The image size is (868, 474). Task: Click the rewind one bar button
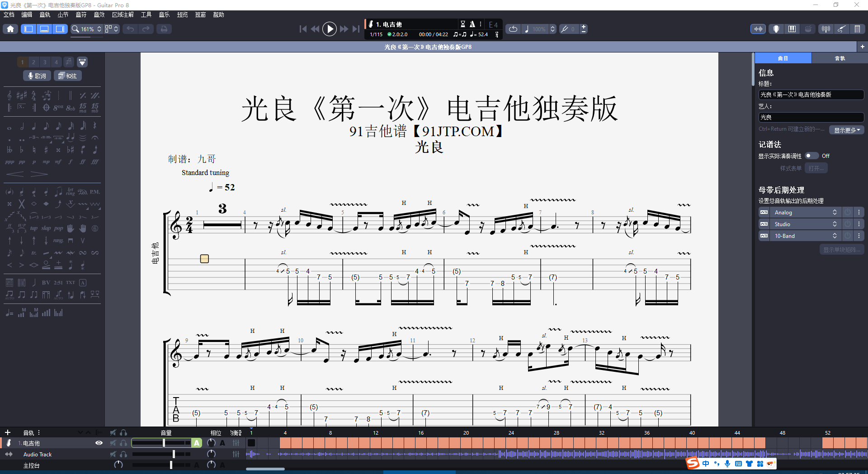pos(315,29)
